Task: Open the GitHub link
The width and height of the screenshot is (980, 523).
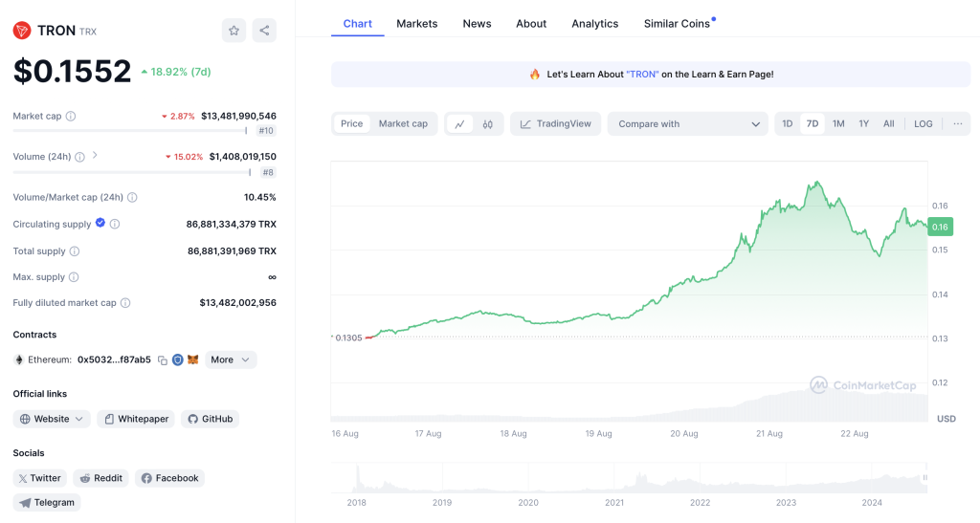Action: [x=210, y=419]
